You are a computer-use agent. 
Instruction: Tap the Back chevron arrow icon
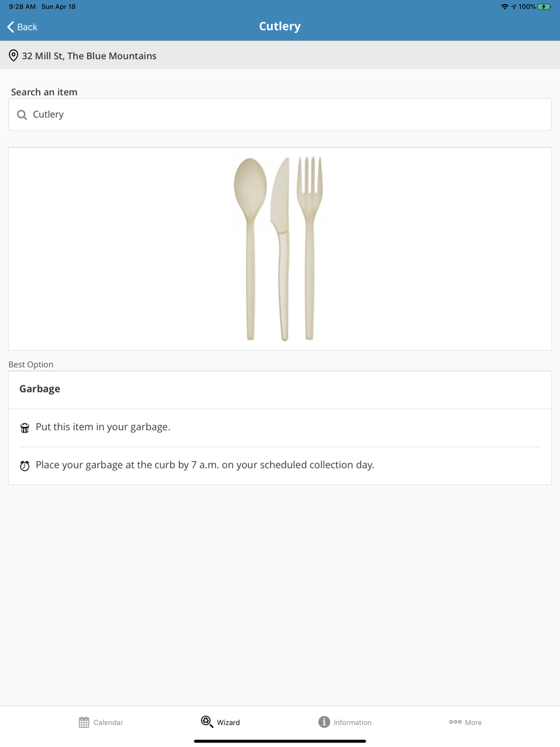pos(11,27)
